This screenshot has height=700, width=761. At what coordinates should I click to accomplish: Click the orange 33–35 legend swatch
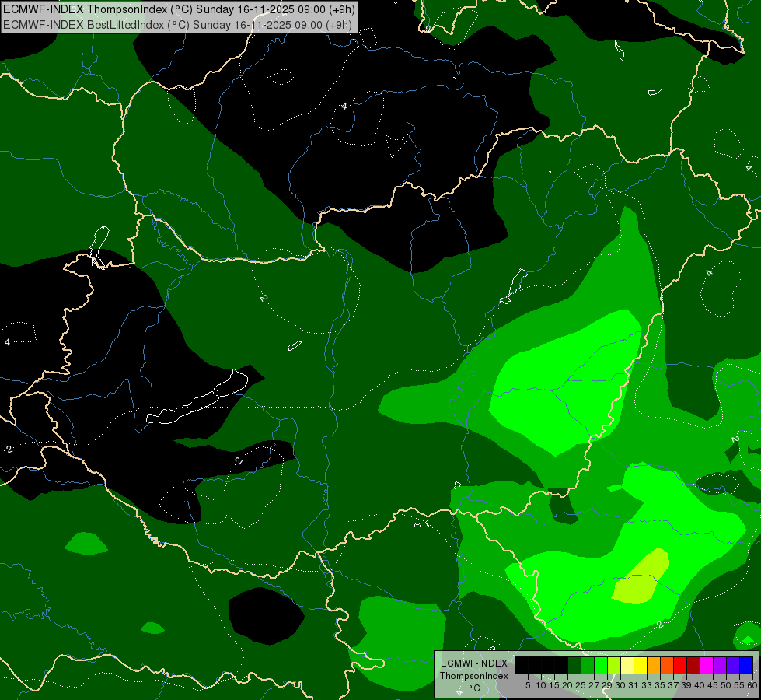coord(653,665)
